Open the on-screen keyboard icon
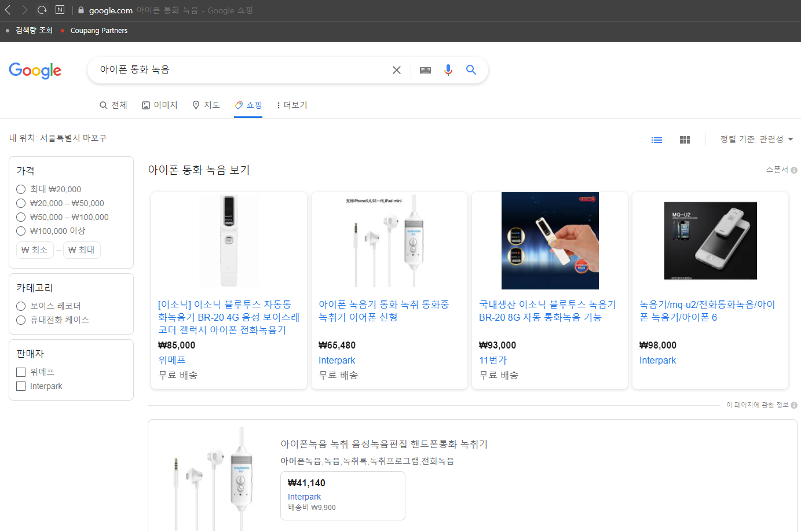This screenshot has width=801, height=532. coord(425,70)
